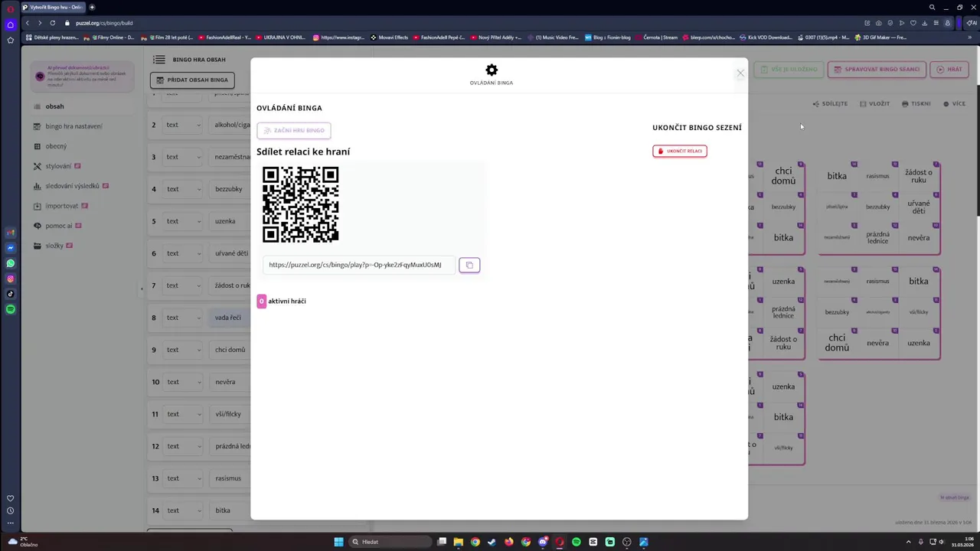Click the Vše je uloženo button
Screen dimensions: 980x551
789,69
